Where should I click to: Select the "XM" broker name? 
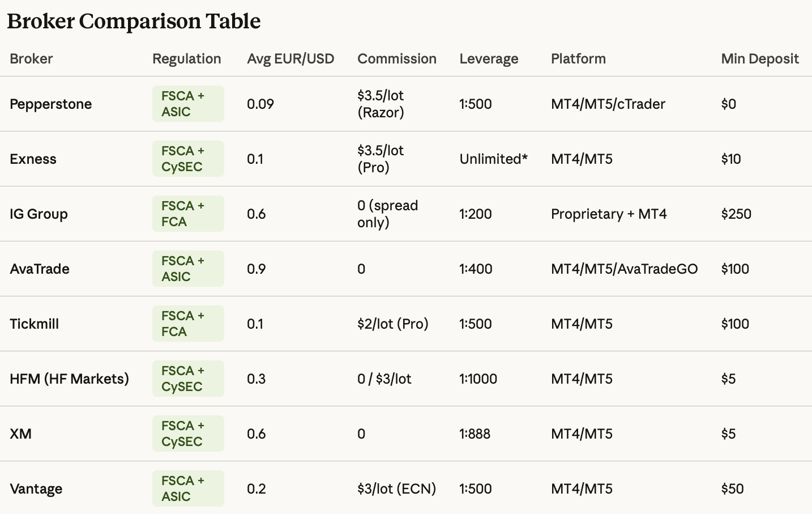click(21, 434)
